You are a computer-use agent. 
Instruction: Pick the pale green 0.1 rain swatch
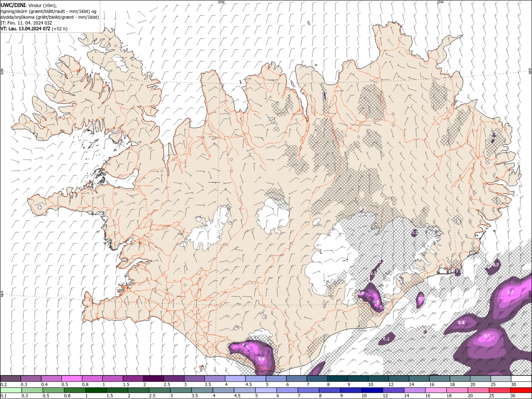[x=11, y=390]
